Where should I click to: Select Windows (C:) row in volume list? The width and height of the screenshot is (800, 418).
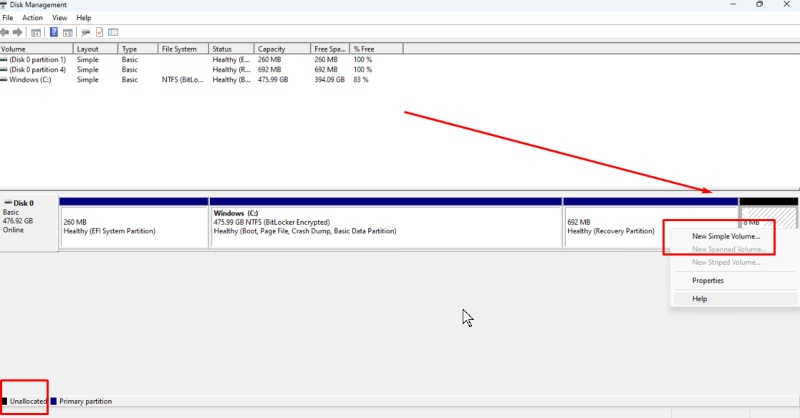30,80
